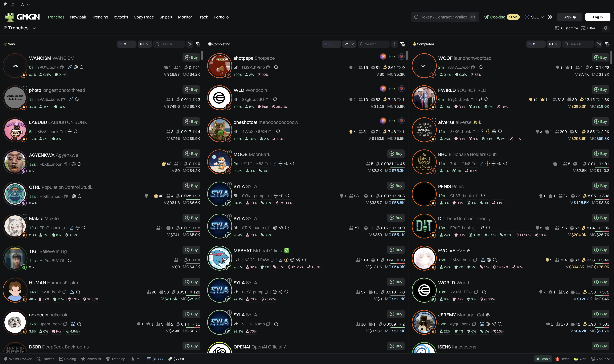Viewport: 614px width, 364px height.
Task: Open the MOOB creator profile icon
Action: point(274,164)
